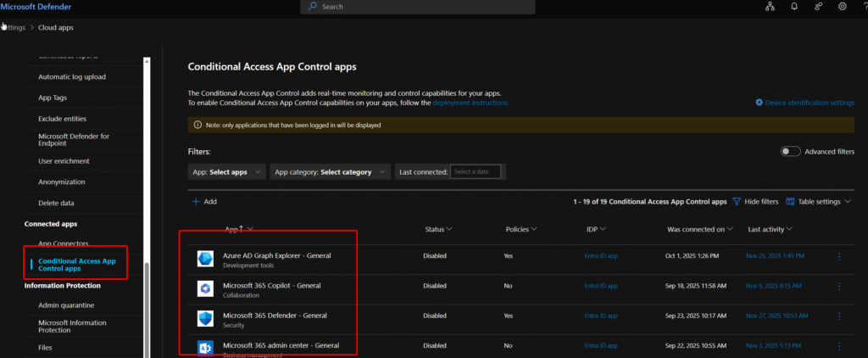This screenshot has height=358, width=868.
Task: Click Hide filters button
Action: (x=755, y=202)
